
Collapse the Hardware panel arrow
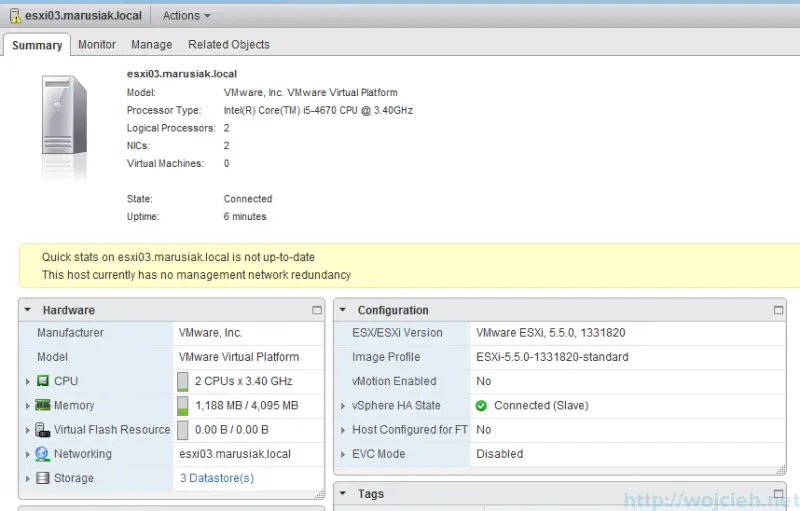click(x=28, y=310)
